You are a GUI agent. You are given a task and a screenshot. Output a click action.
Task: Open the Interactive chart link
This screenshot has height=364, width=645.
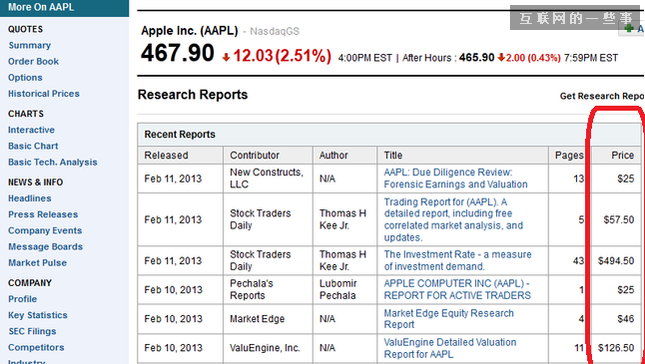31,130
